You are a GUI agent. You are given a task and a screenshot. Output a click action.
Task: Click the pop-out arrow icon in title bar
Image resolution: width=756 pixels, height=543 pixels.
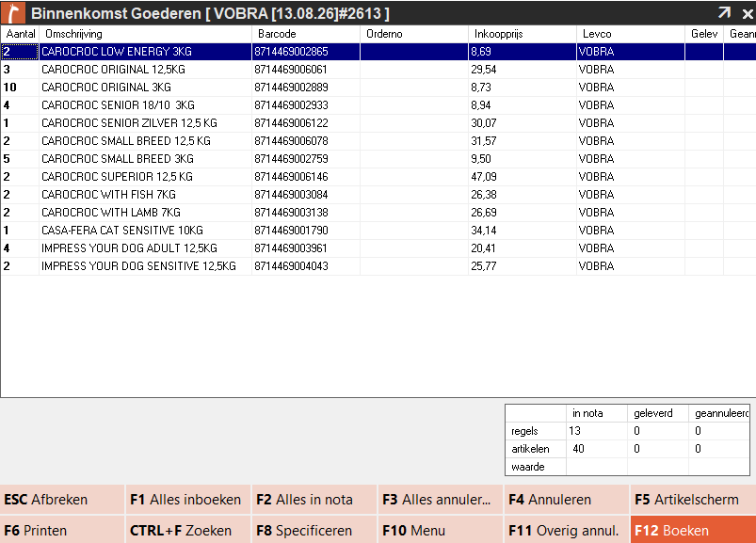point(724,13)
